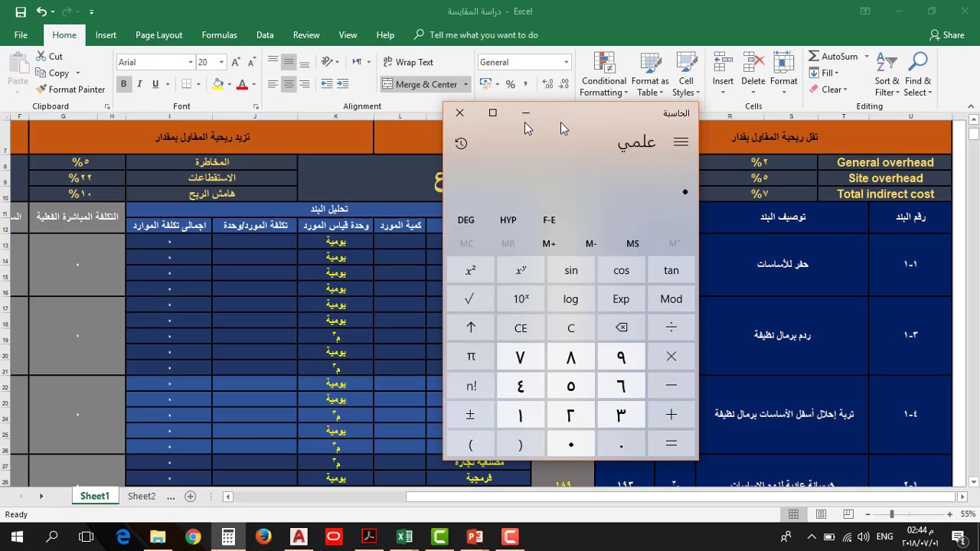Toggle Italic formatting in Font group
This screenshot has height=551, width=980.
point(139,84)
